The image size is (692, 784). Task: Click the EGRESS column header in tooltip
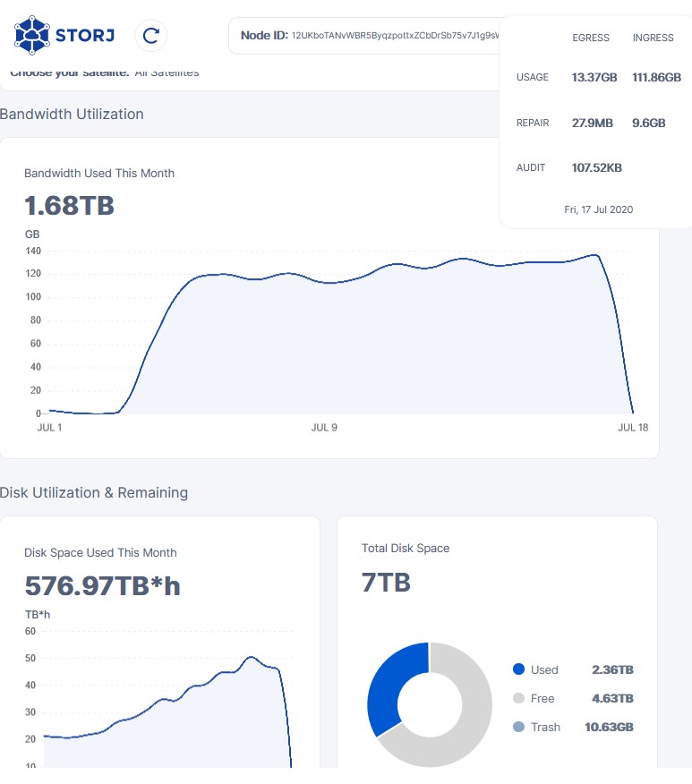(591, 38)
